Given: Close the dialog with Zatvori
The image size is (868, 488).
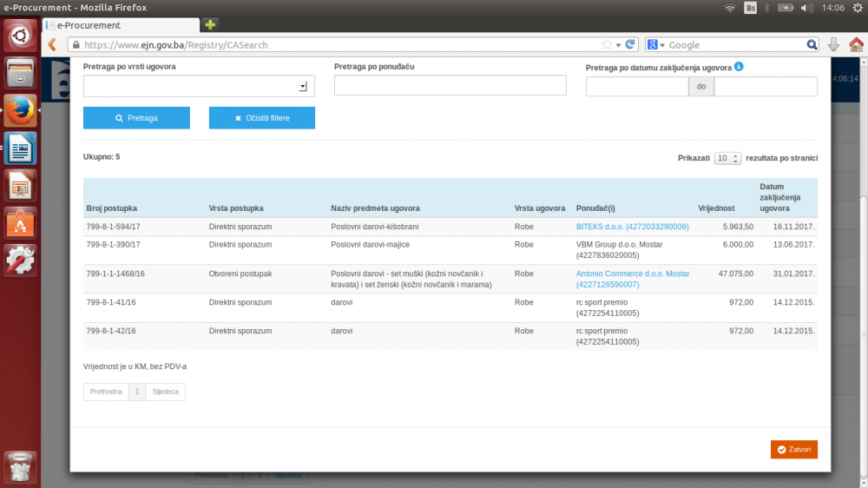Looking at the screenshot, I should tap(794, 449).
